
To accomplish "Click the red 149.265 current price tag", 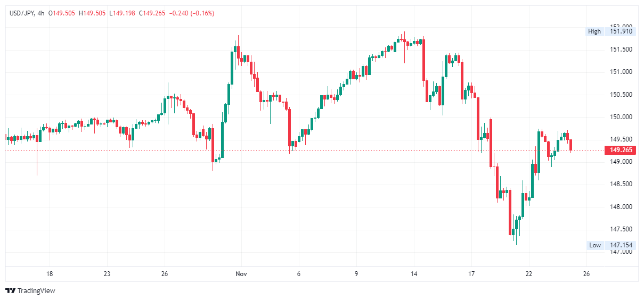I will [621, 150].
